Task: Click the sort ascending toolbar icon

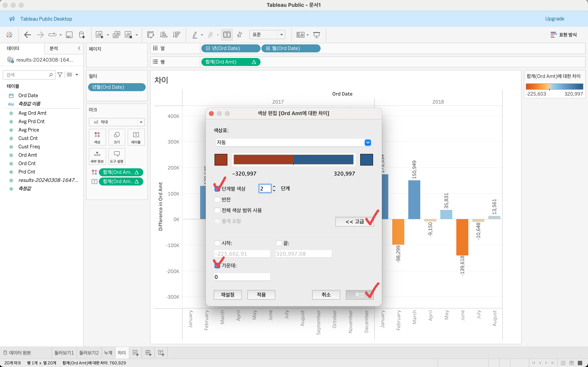Action: (x=164, y=35)
